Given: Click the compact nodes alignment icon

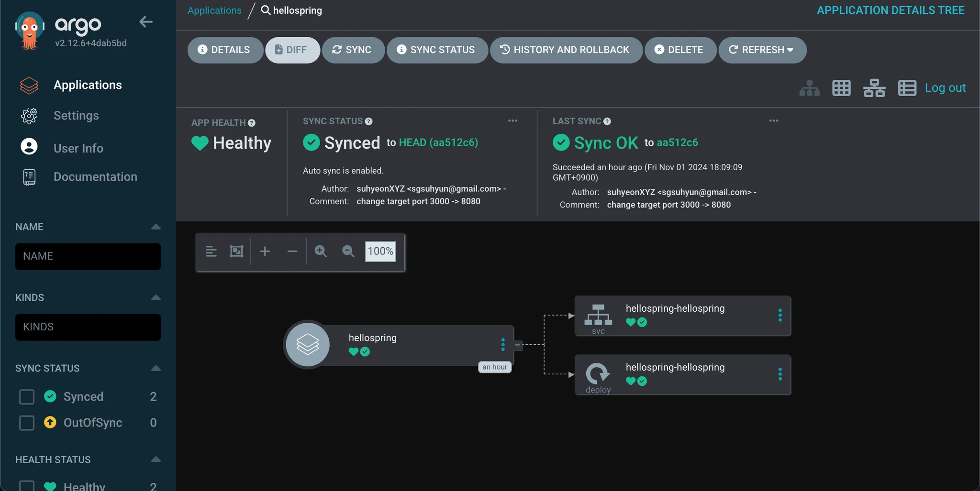Looking at the screenshot, I should coord(211,251).
